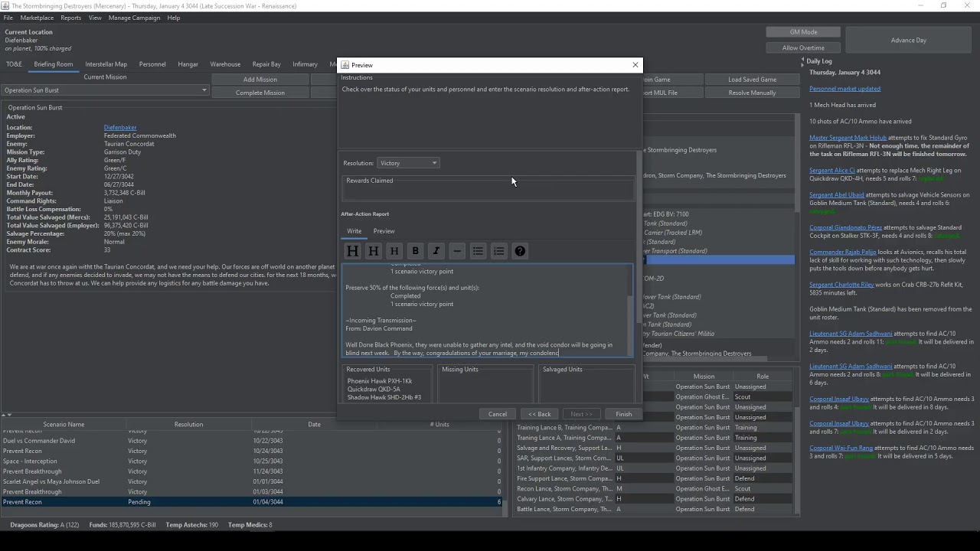This screenshot has width=980, height=551.
Task: Follow the Diefenbaker location link
Action: point(120,128)
